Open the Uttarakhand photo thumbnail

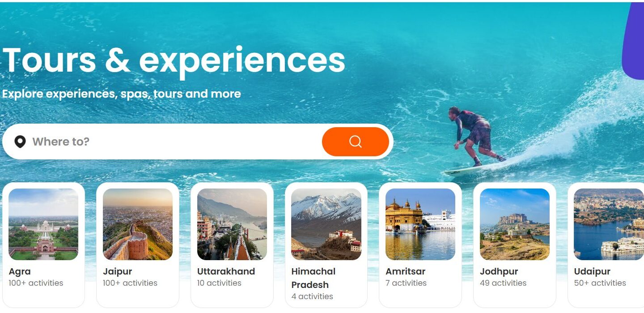click(232, 224)
